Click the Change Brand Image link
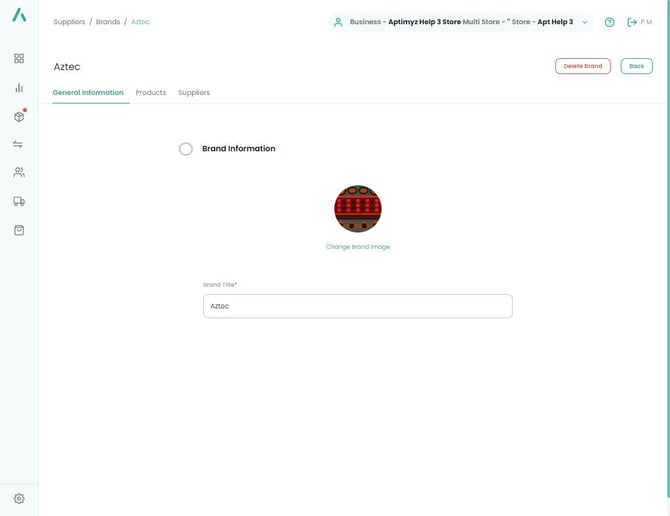The width and height of the screenshot is (670, 516). tap(358, 247)
